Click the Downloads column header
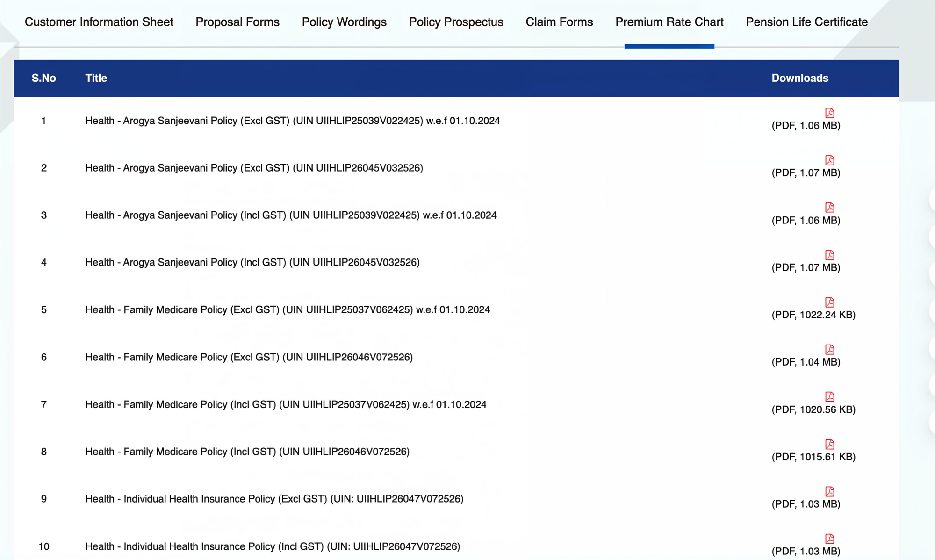Viewport: 935px width, 560px height. [x=799, y=78]
